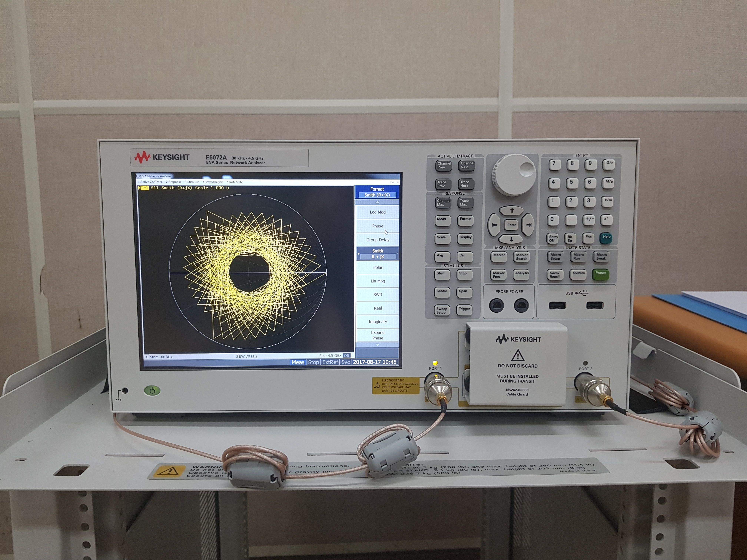
Task: Open the '3 Stimulus' menu
Action: point(192,182)
